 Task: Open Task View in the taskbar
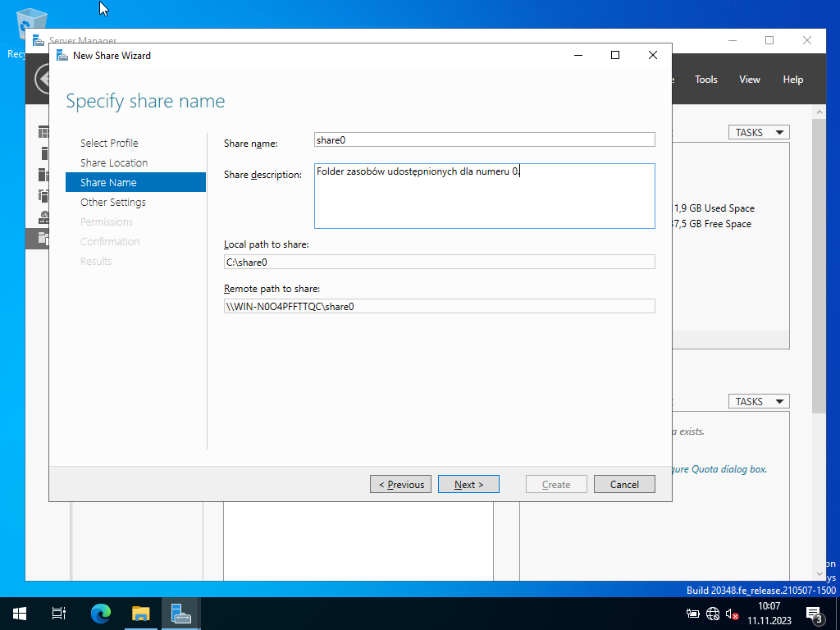click(x=59, y=614)
